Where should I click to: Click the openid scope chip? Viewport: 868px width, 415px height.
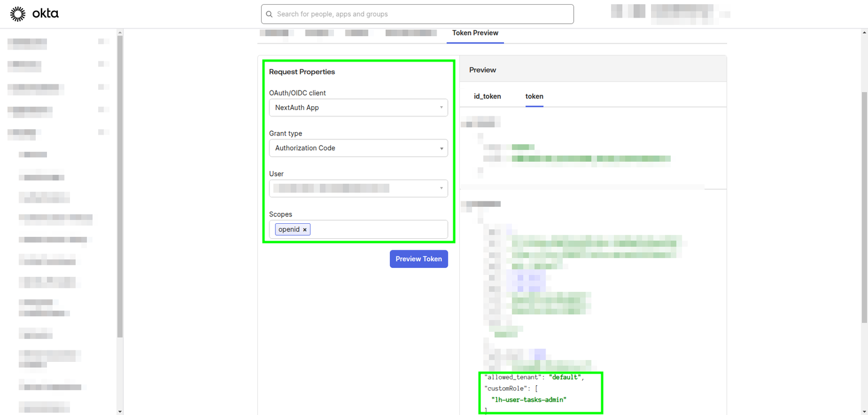coord(289,229)
